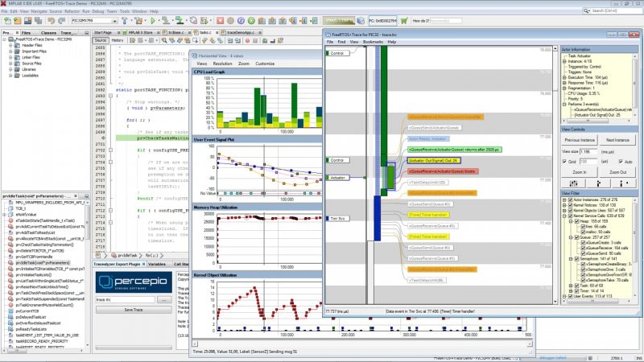Screen dimensions: 644x362
Task: Open the Debug menu in MPLAB
Action: point(97,11)
